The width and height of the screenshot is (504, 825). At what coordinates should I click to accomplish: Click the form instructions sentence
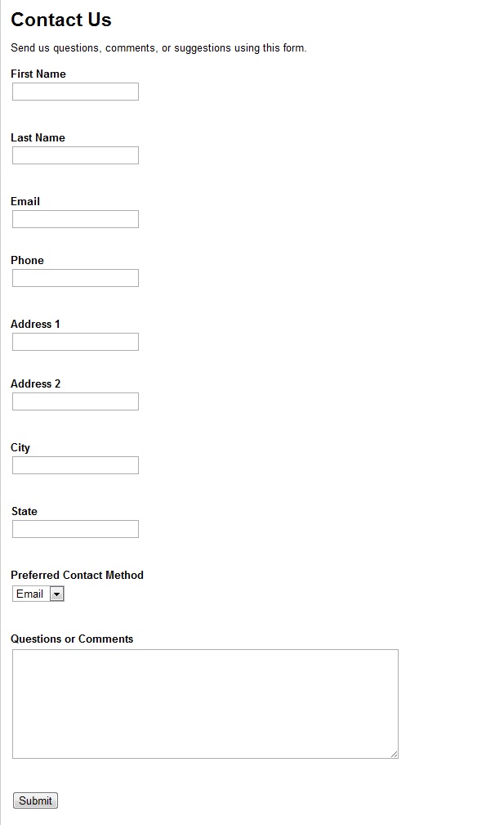click(x=158, y=47)
